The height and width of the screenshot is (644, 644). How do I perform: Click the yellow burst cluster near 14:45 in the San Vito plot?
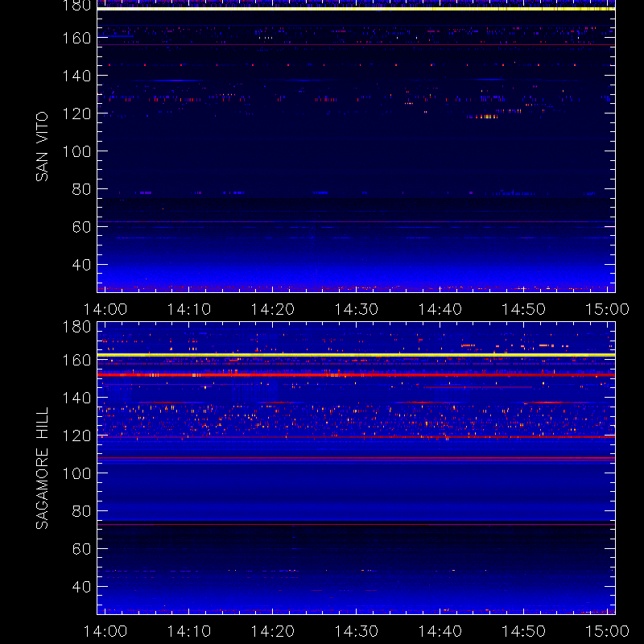(485, 117)
